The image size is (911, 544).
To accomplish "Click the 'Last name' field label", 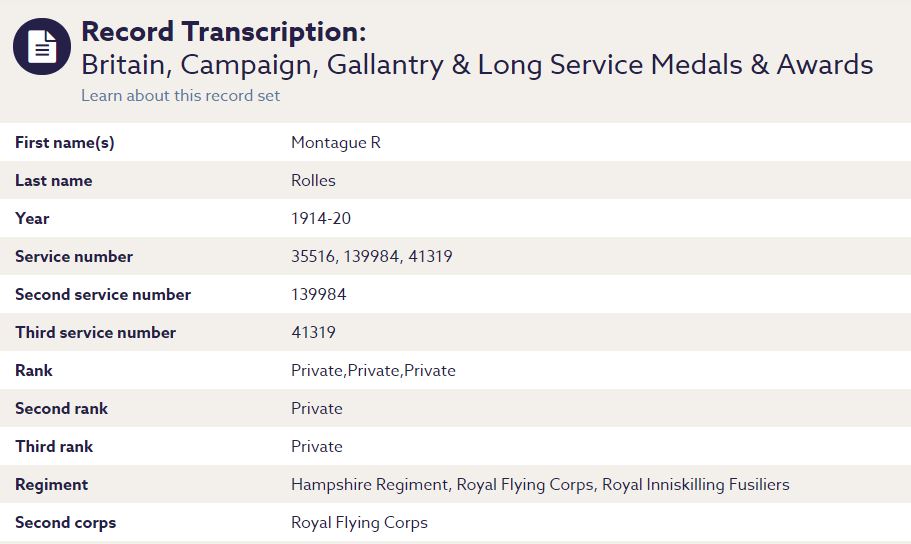I will click(x=53, y=181).
